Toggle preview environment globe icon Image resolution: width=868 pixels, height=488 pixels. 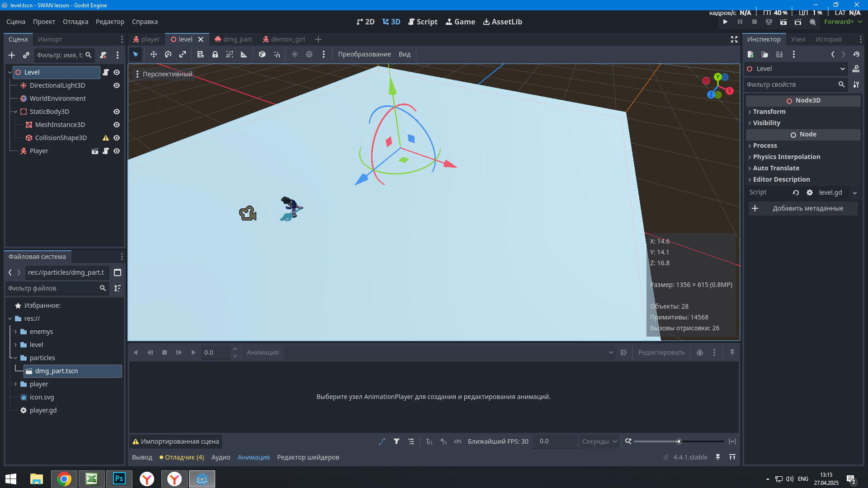click(309, 54)
